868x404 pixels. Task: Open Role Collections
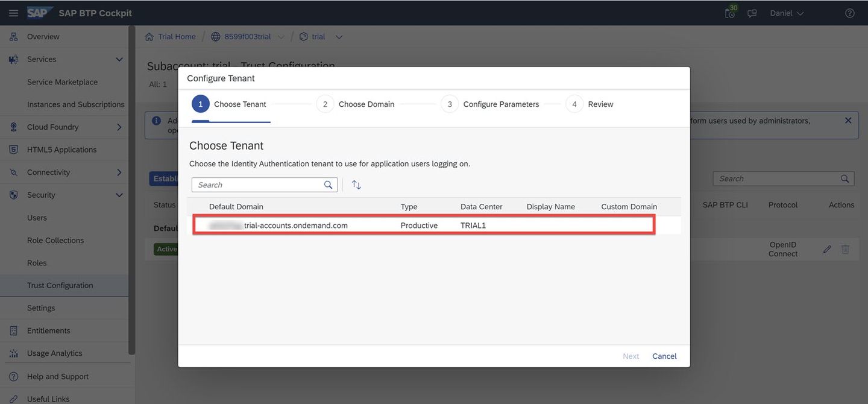tap(55, 240)
